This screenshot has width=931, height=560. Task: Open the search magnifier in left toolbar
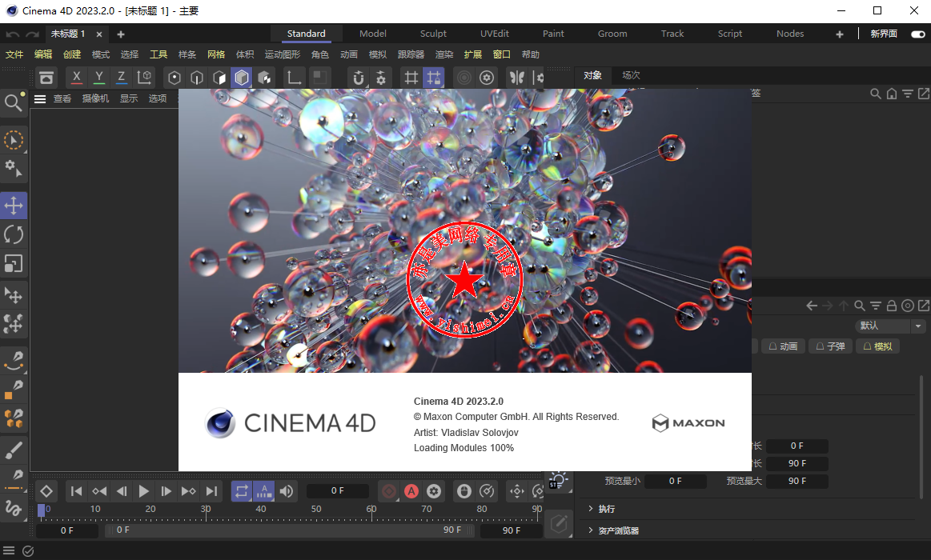coord(13,103)
